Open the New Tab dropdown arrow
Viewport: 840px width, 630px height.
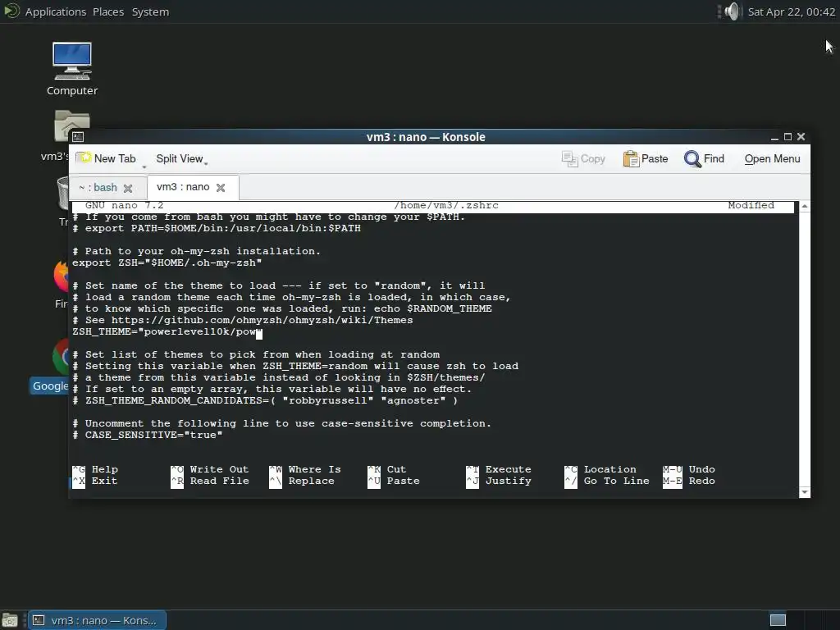(144, 167)
